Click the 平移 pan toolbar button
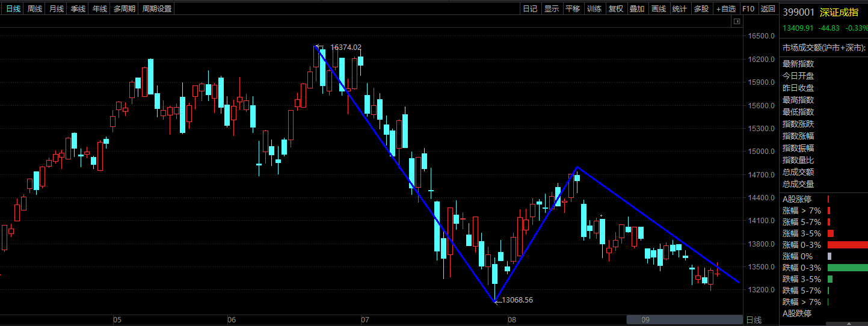Image resolution: width=868 pixels, height=326 pixels. pos(573,9)
